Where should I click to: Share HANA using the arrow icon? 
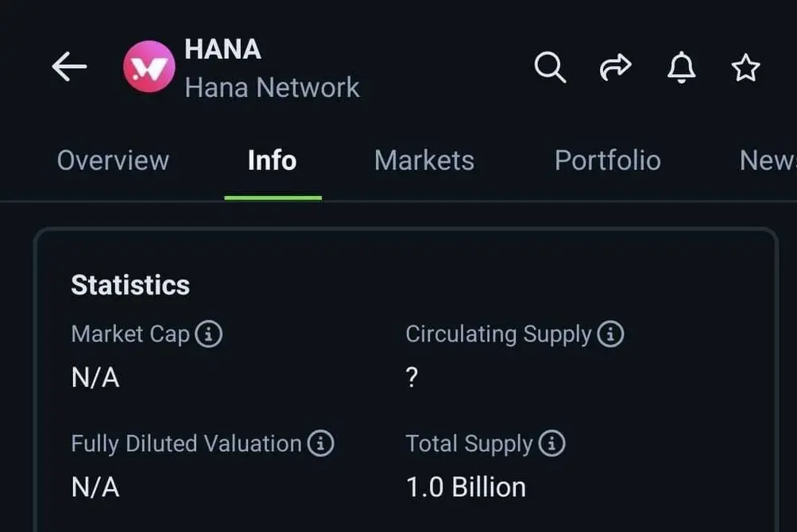[x=616, y=67]
